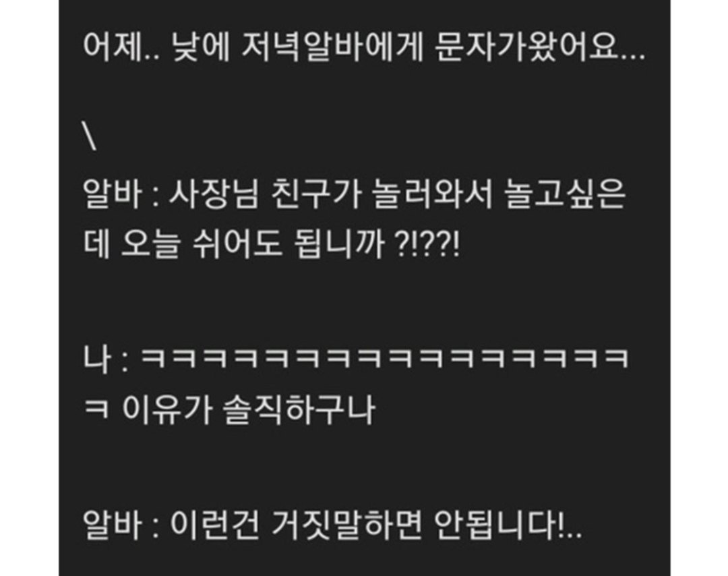Click the word '낮에' in first line

(x=201, y=47)
